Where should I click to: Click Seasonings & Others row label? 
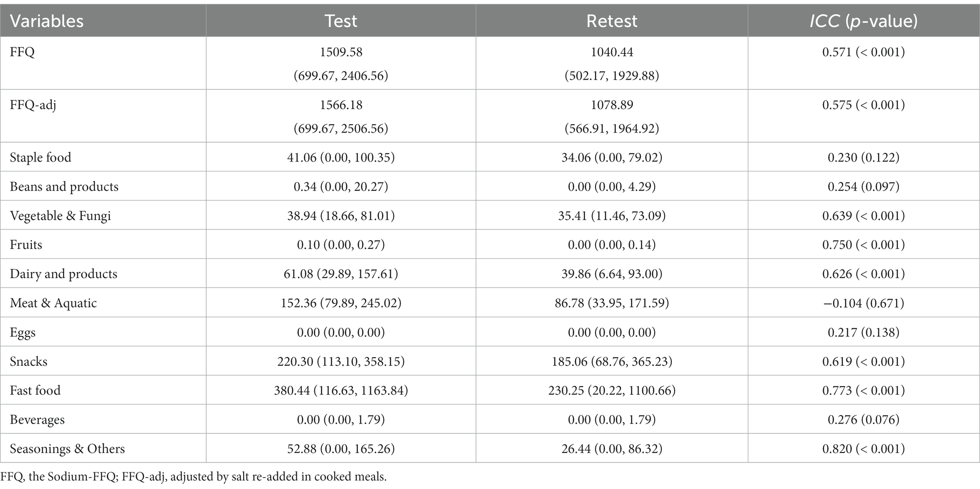(67, 449)
